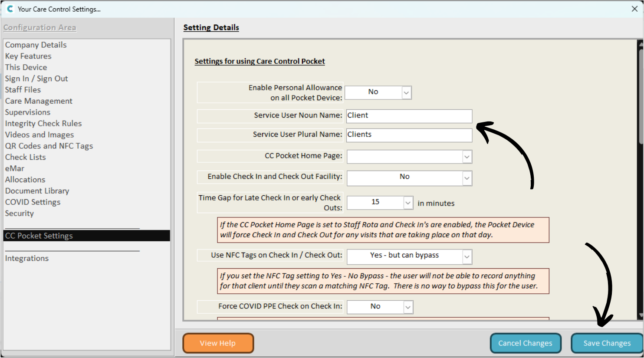Select Security configuration
This screenshot has height=358, width=644.
coord(20,213)
